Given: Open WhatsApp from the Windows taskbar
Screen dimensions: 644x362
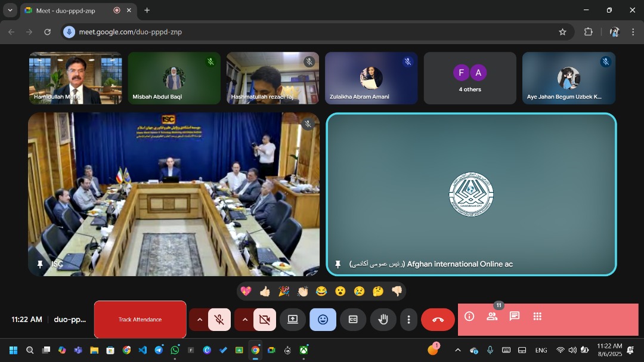Looking at the screenshot, I should click(175, 350).
